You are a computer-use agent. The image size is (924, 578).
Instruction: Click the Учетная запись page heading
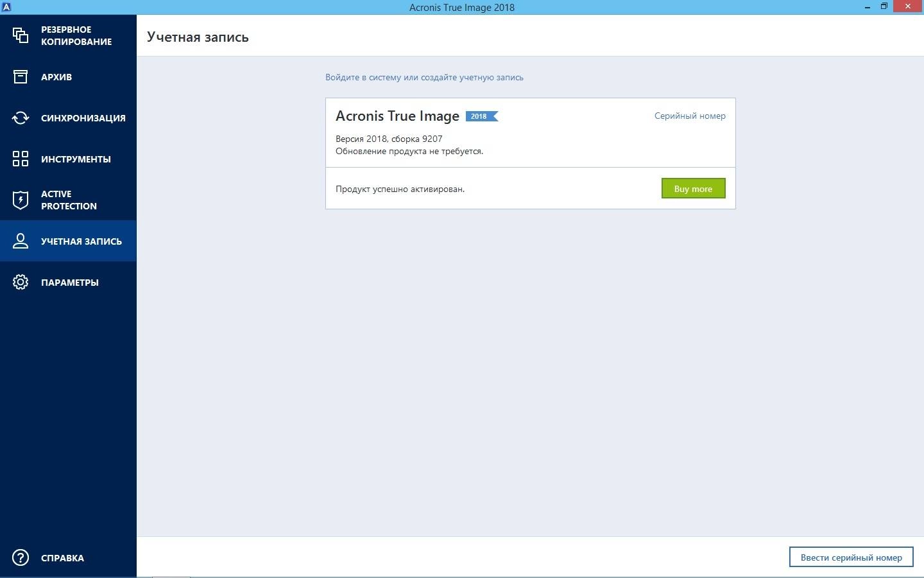(198, 37)
